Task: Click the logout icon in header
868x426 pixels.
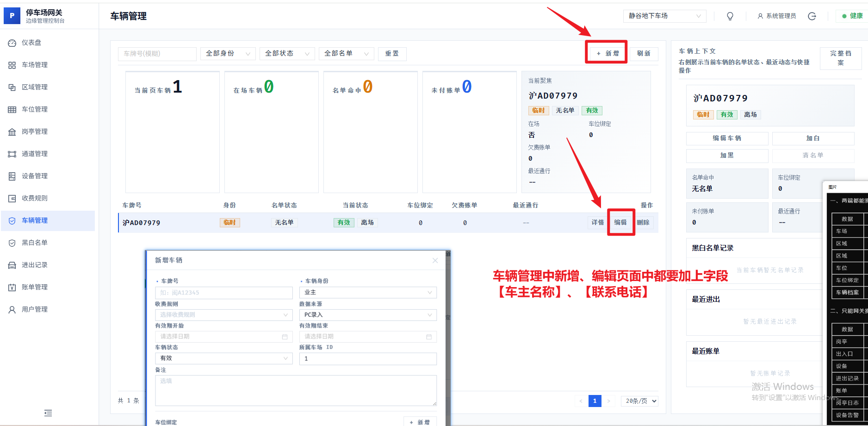Action: coord(812,16)
